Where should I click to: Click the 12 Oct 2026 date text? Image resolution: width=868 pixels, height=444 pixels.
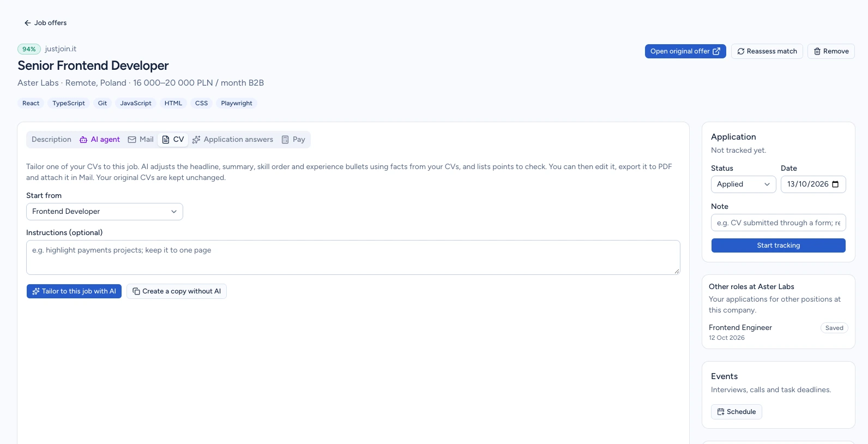tap(727, 338)
